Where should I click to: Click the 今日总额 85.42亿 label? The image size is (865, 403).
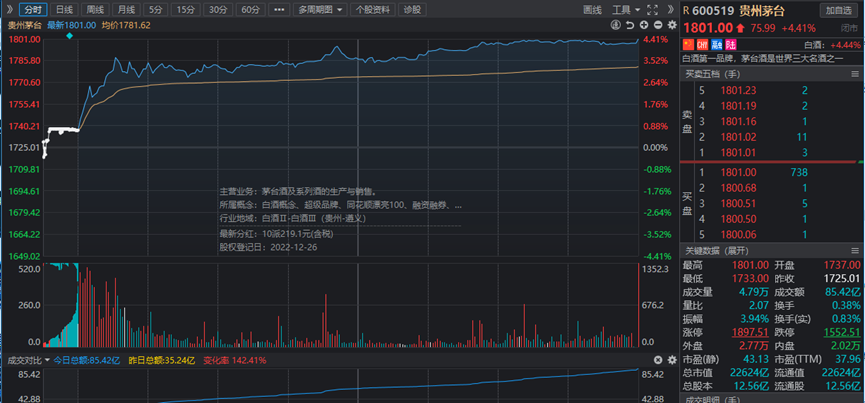click(87, 361)
